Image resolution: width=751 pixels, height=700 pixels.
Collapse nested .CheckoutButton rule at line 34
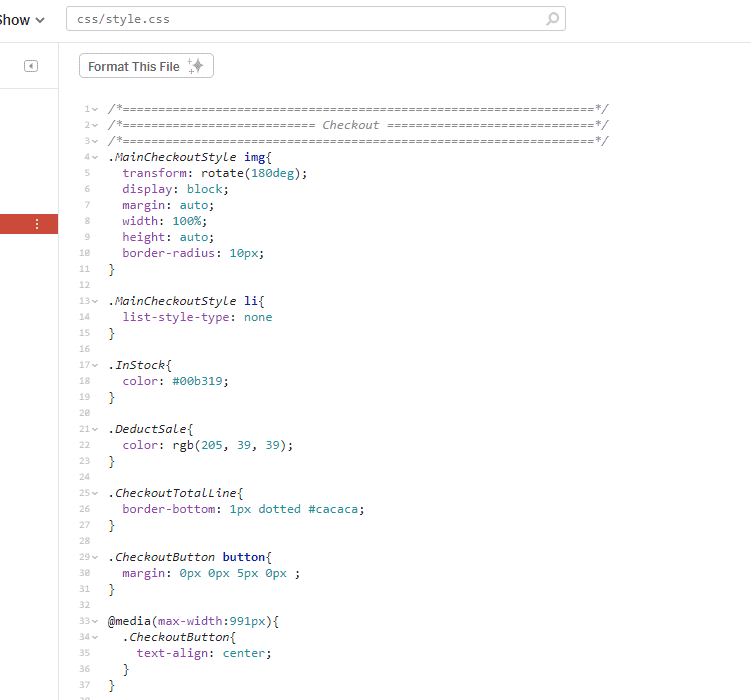[95, 637]
